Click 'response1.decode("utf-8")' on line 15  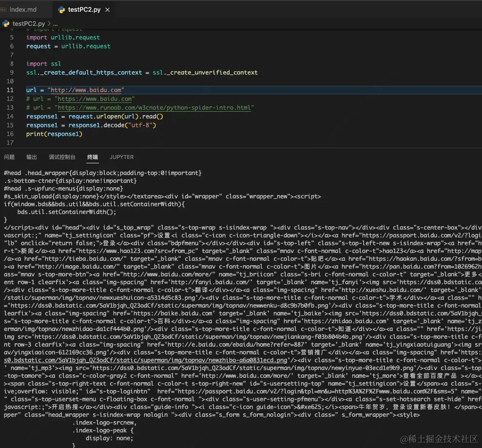(112, 125)
